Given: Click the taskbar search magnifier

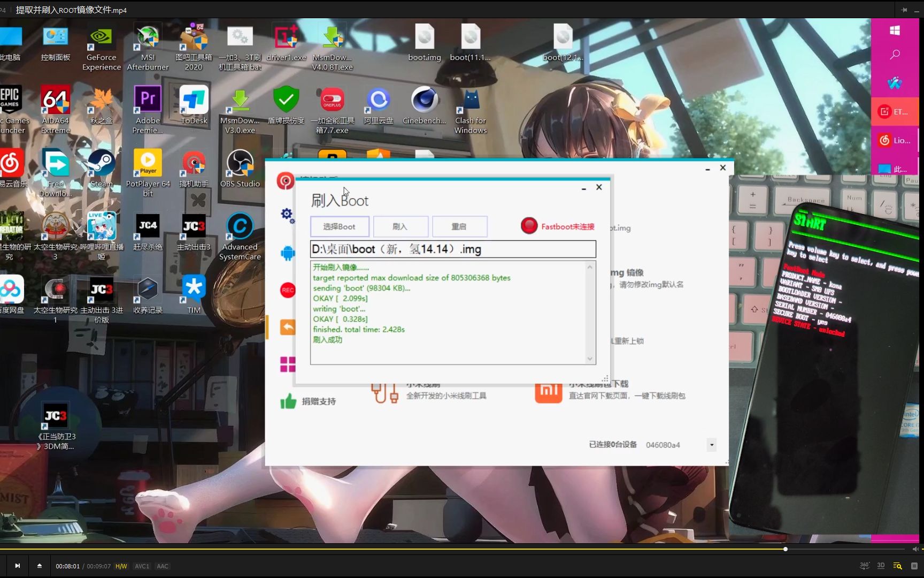Looking at the screenshot, I should [x=895, y=55].
